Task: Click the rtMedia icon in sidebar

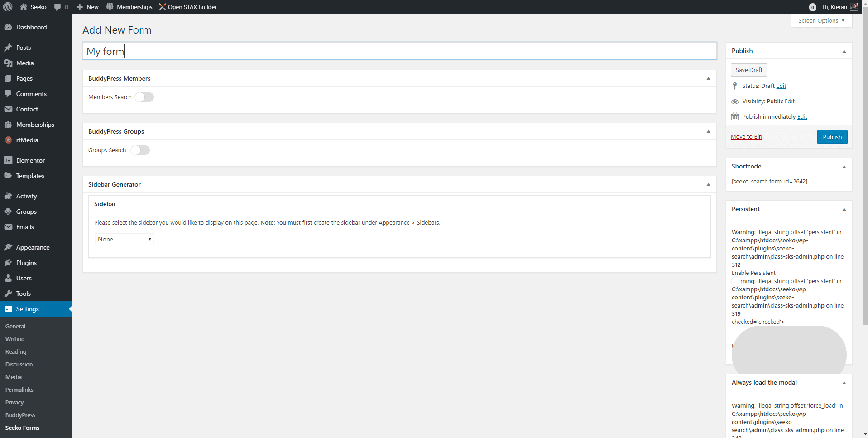Action: click(x=8, y=140)
